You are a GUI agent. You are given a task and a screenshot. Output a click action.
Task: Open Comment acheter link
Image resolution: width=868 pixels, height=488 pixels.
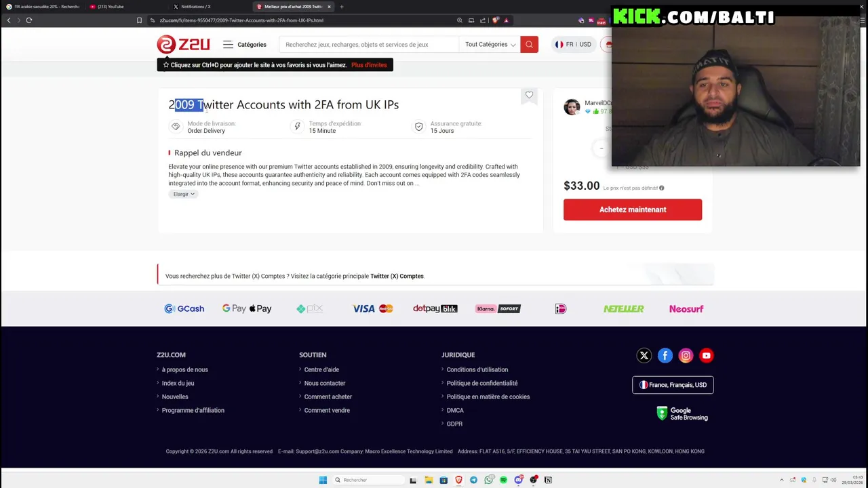328,397
